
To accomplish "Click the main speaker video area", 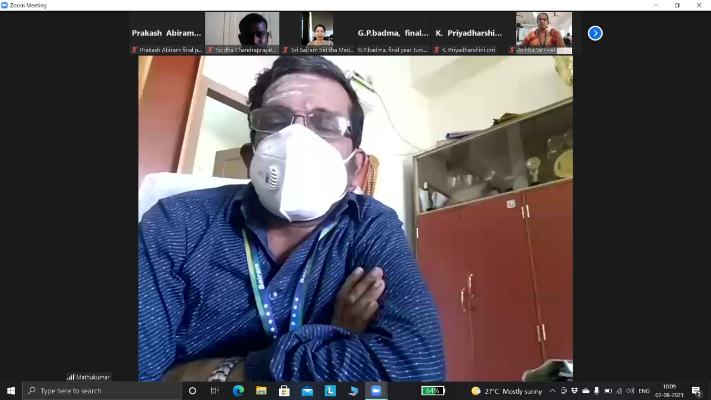I will (355, 218).
